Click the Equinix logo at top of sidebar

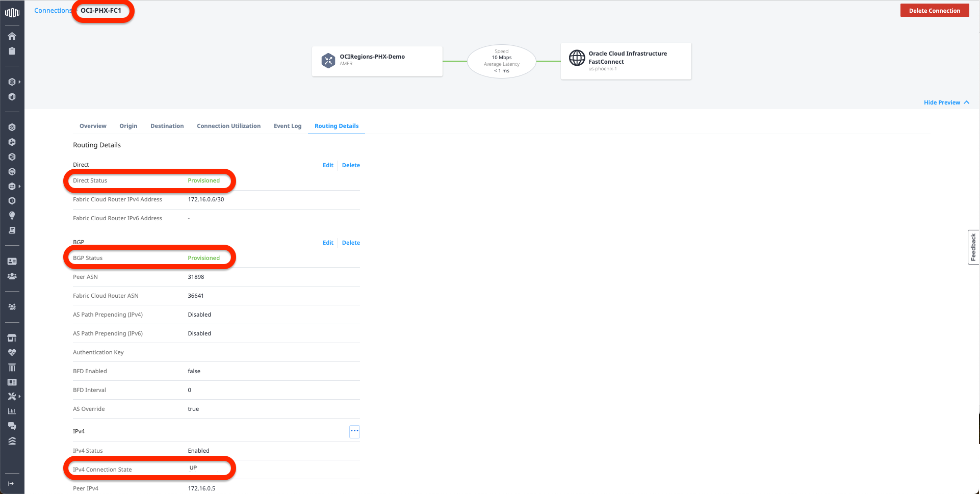point(12,12)
